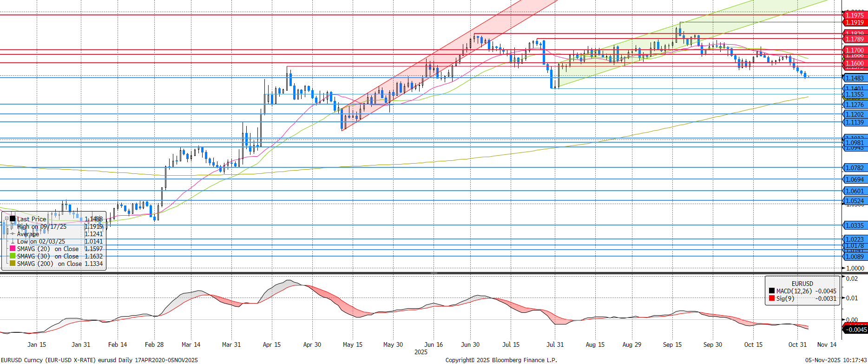Viewport: 868px width, 364px height.
Task: Click the green SMAVG (30) swatch
Action: 13,256
